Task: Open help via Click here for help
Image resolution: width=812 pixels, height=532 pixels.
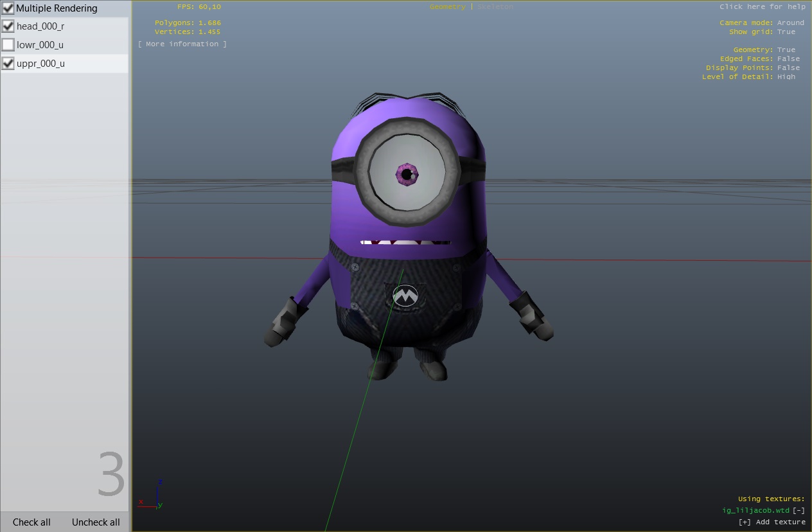Action: [763, 6]
